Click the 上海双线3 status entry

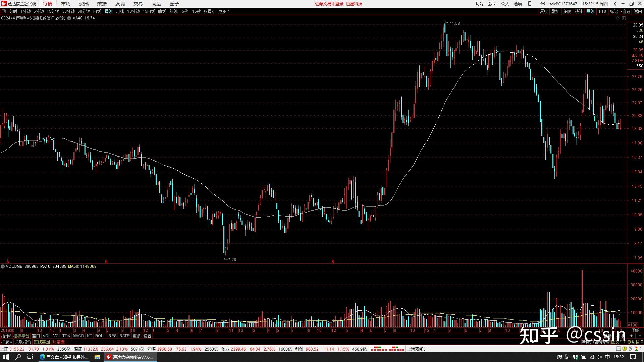click(x=416, y=349)
